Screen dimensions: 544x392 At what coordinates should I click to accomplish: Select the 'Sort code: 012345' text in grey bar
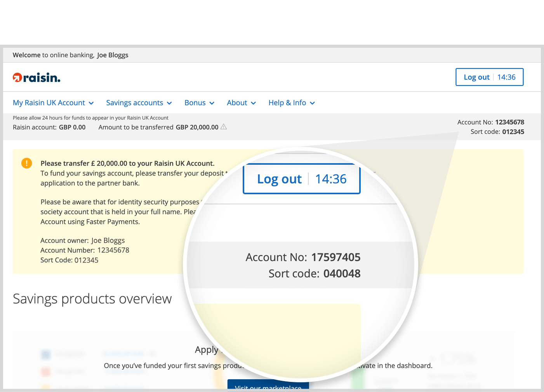point(497,132)
